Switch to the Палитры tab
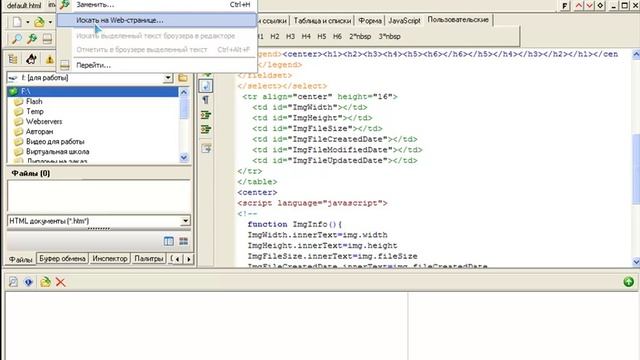This screenshot has height=360, width=640. [149, 258]
